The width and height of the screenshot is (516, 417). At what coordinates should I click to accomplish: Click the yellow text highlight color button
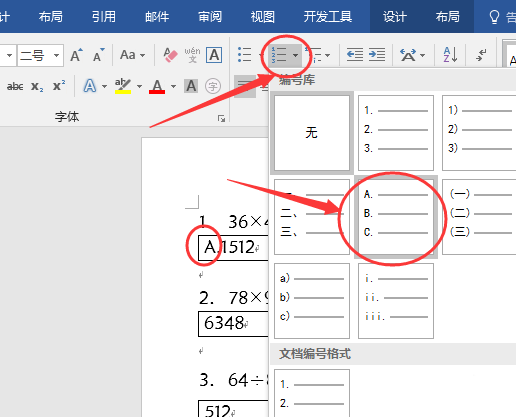(123, 86)
